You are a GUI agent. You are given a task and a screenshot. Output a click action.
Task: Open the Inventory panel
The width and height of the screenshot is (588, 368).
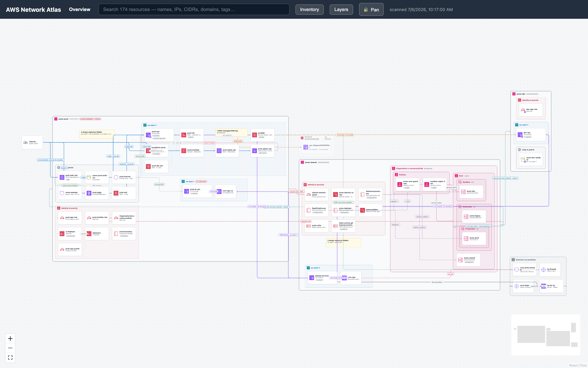click(x=309, y=10)
